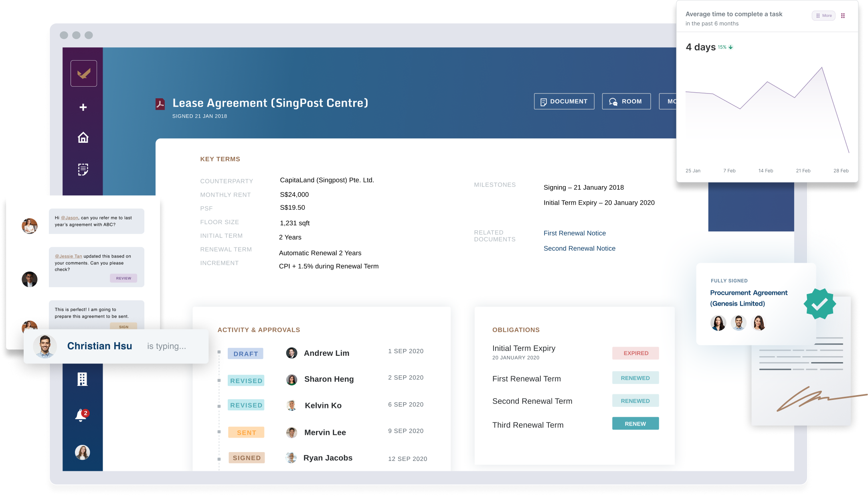Click the REVIEW toggle on Jessie Tan's message
Screen dimensions: 868x497
click(123, 278)
